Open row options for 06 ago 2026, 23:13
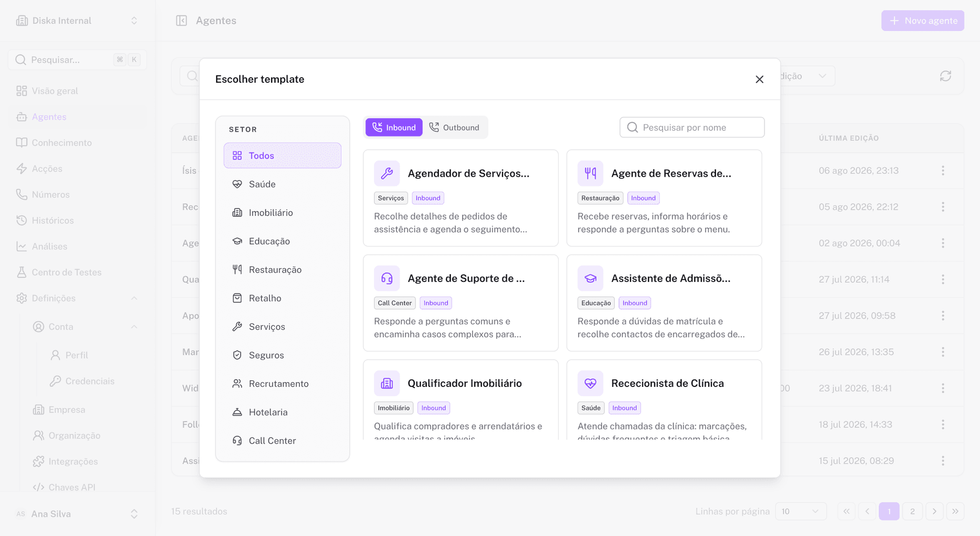Screen dimensions: 980x536 click(943, 171)
